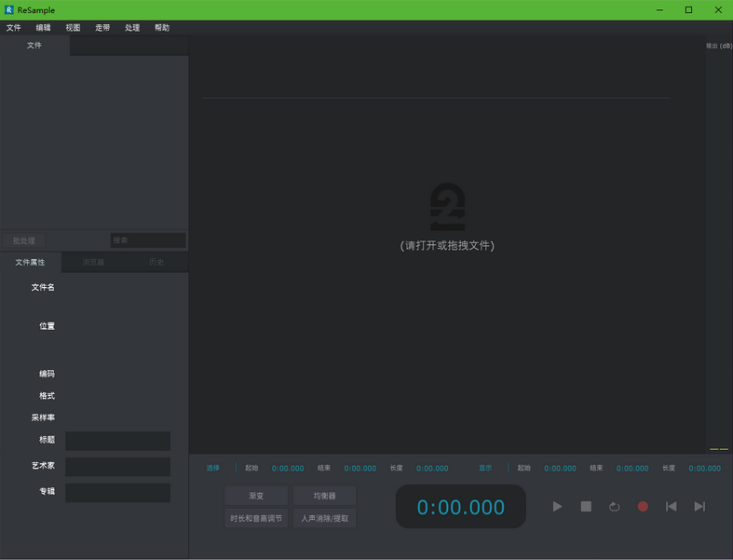Viewport: 733px width, 560px height.
Task: Minimize the ReSample window
Action: [659, 10]
